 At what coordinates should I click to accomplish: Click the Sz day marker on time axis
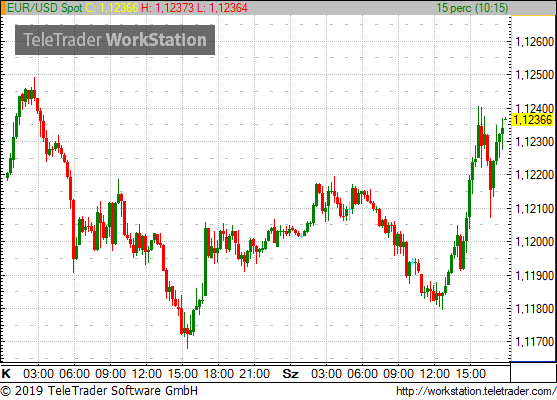[x=290, y=374]
